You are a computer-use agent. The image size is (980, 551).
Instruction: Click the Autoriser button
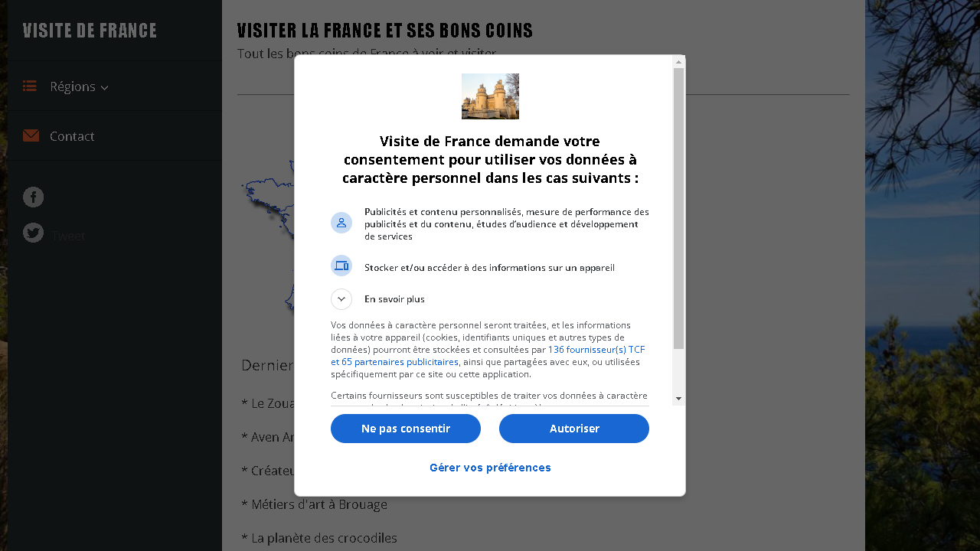574,429
